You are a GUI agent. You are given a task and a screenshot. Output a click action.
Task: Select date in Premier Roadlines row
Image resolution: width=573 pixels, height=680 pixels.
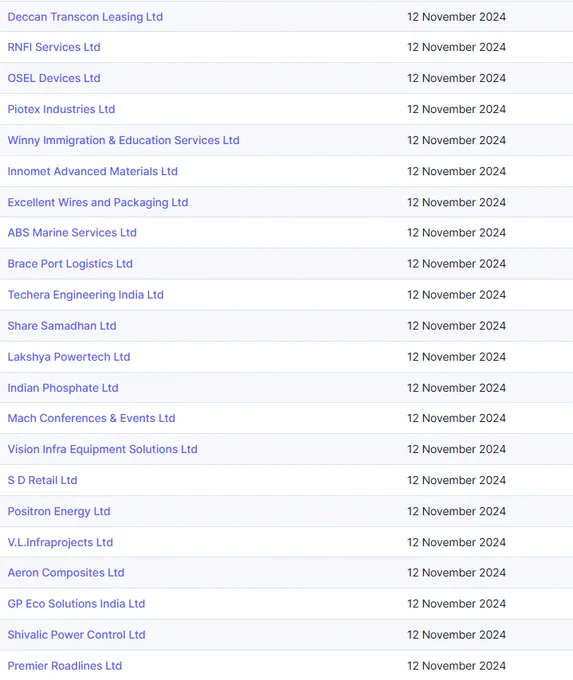click(x=456, y=666)
